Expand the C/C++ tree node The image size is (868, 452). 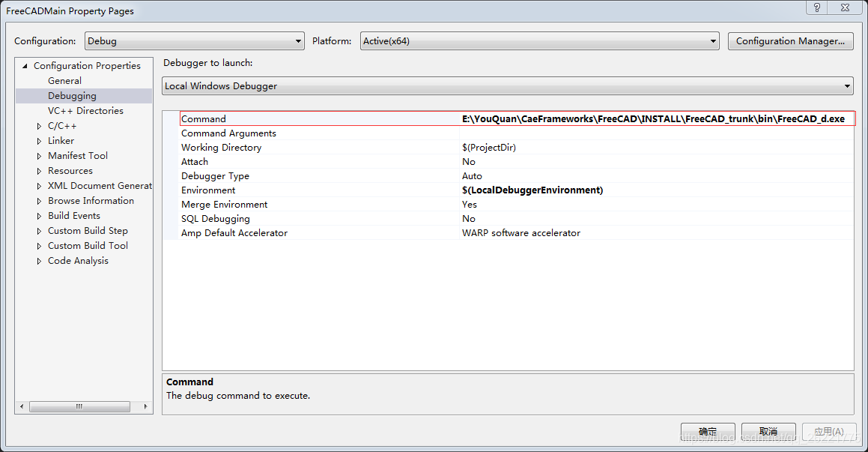(39, 126)
